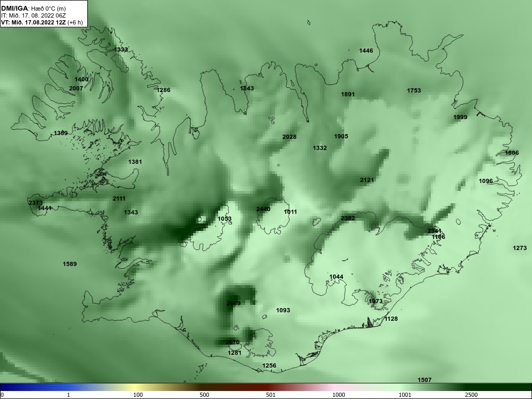Click the map value 1905

341,136
